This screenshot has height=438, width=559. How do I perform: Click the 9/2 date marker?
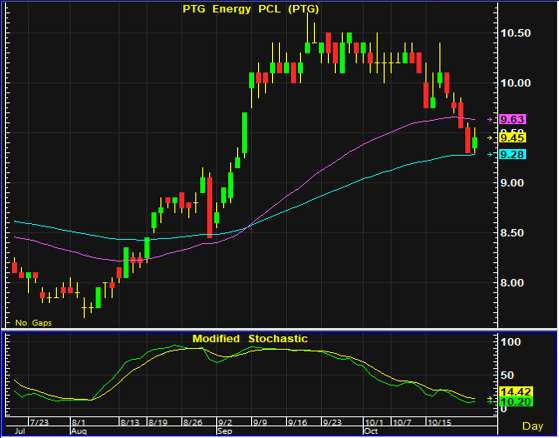pos(225,423)
